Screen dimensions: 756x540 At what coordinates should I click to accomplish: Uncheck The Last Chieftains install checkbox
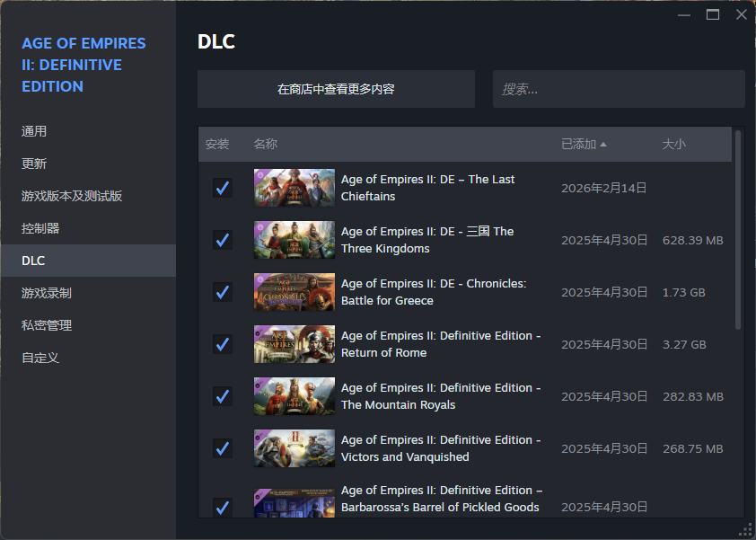(x=222, y=188)
